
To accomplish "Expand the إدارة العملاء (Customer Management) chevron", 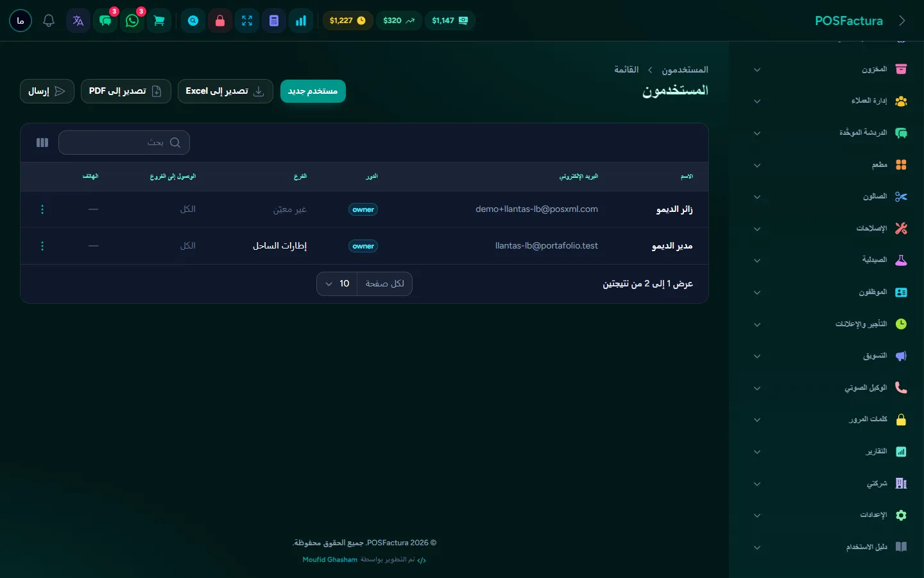I will (x=757, y=101).
